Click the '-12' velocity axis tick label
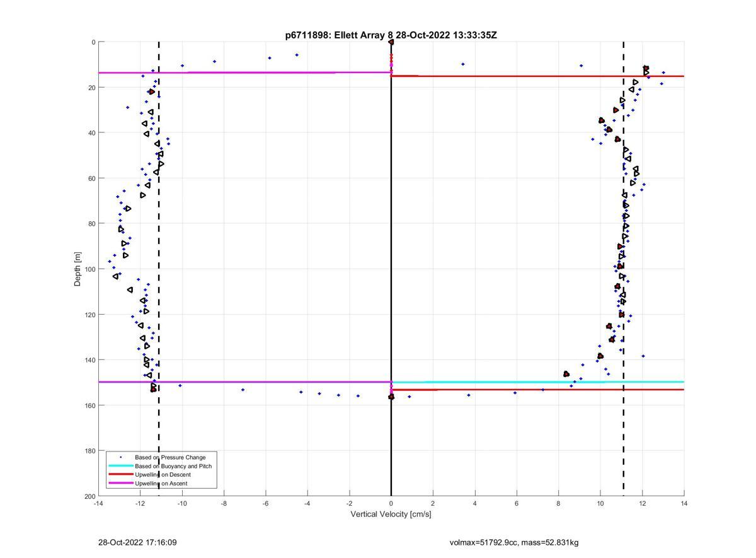Image resolution: width=756 pixels, height=558 pixels. [140, 503]
